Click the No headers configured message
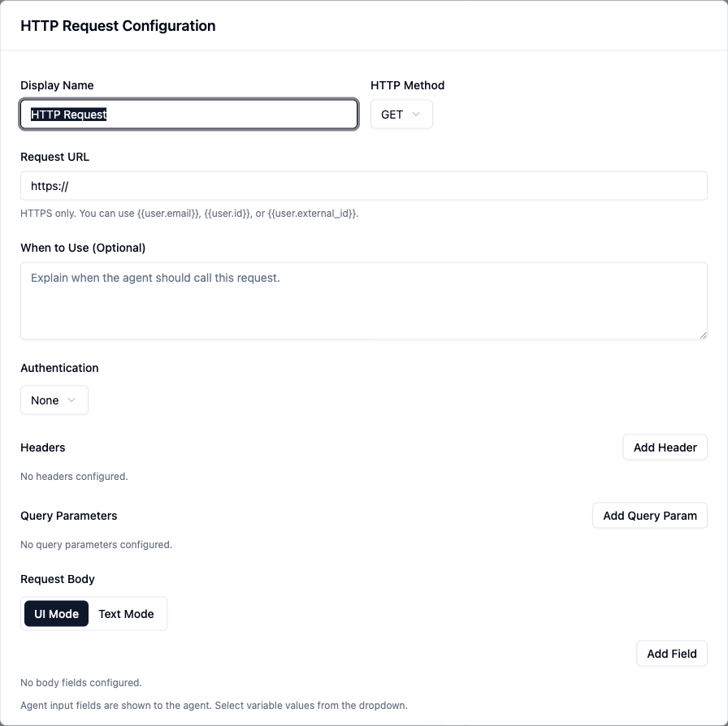 74,476
